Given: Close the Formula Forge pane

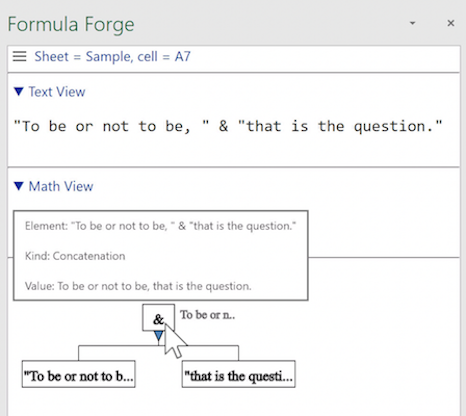Looking at the screenshot, I should click(x=451, y=23).
